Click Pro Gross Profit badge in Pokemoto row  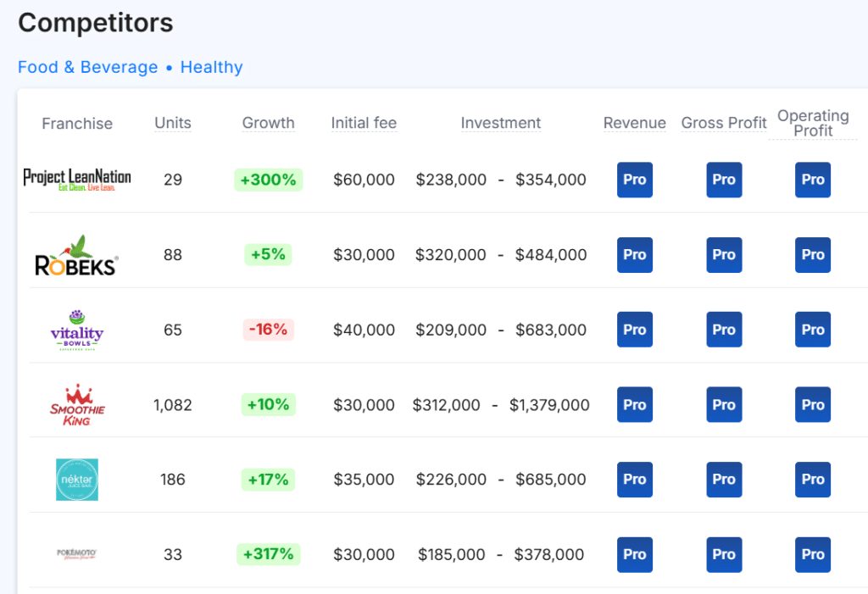pyautogui.click(x=724, y=555)
